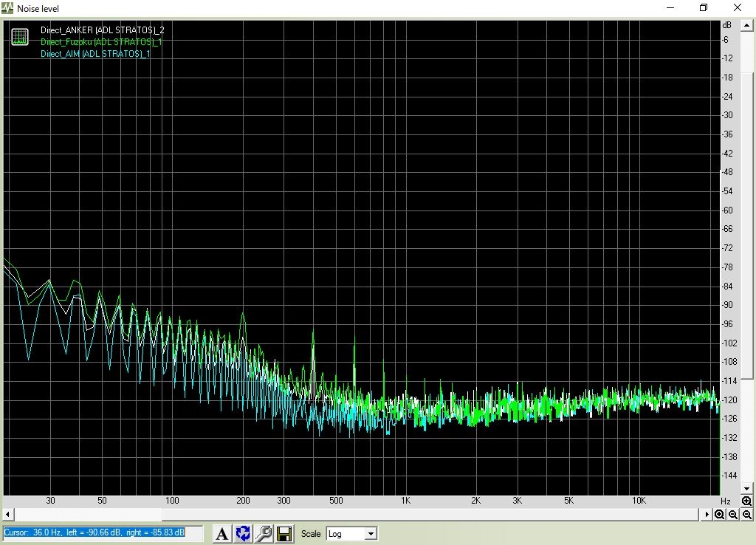Zoom in on the vertical dB axis
The height and width of the screenshot is (545, 756).
click(747, 501)
